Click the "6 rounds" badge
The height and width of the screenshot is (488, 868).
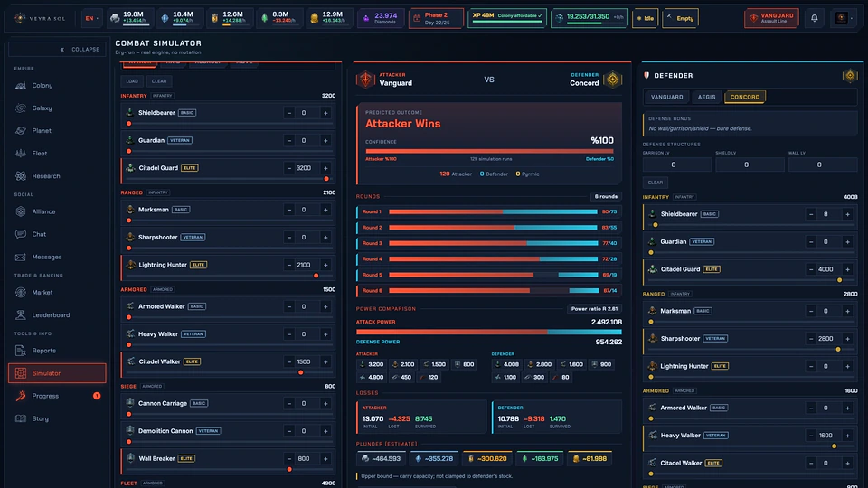click(606, 196)
